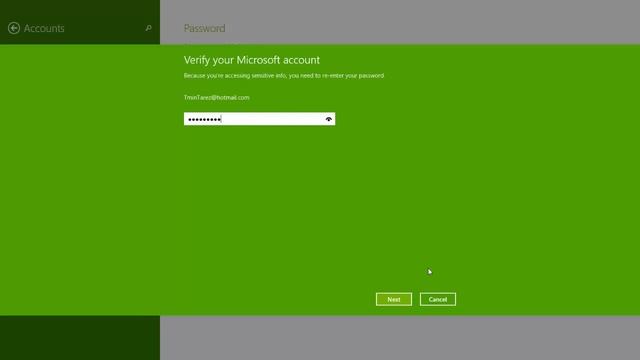The height and width of the screenshot is (360, 640).
Task: Confirm with the Next button
Action: click(x=393, y=299)
